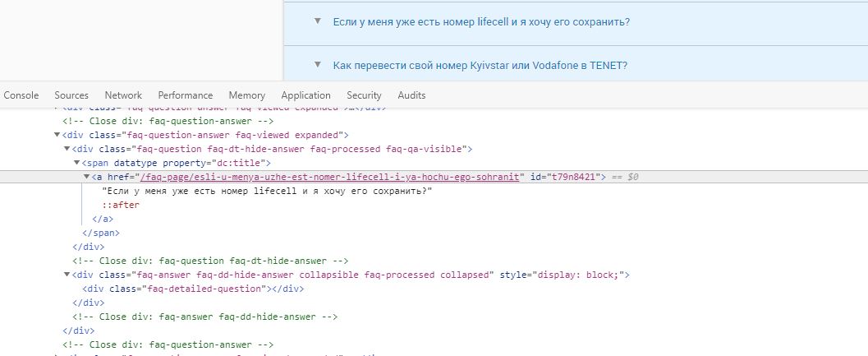Open the Security tab

click(x=364, y=95)
